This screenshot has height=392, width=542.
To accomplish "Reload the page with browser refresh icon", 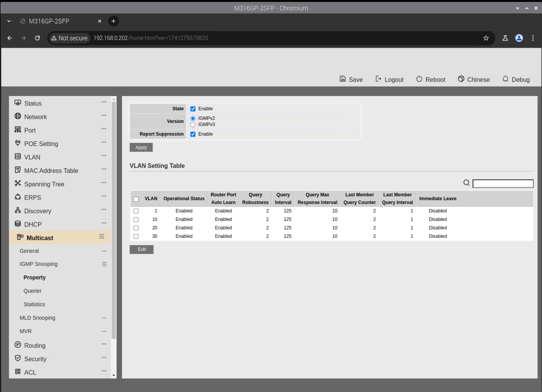I will click(37, 38).
